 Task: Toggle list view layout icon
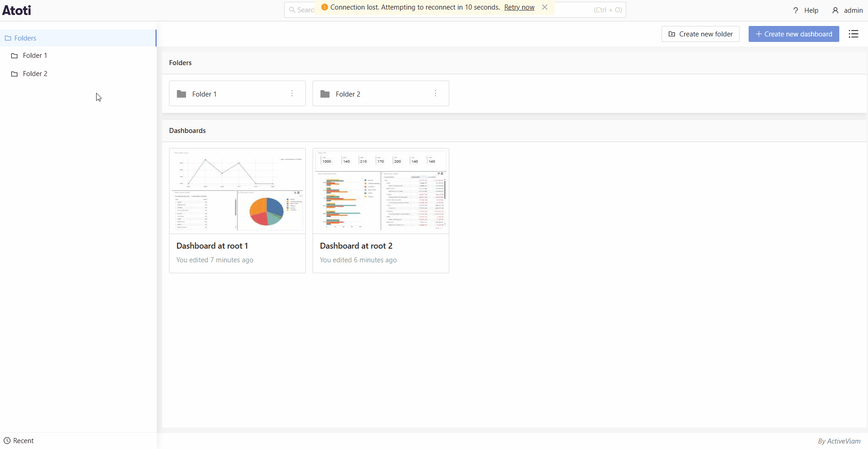pos(853,34)
